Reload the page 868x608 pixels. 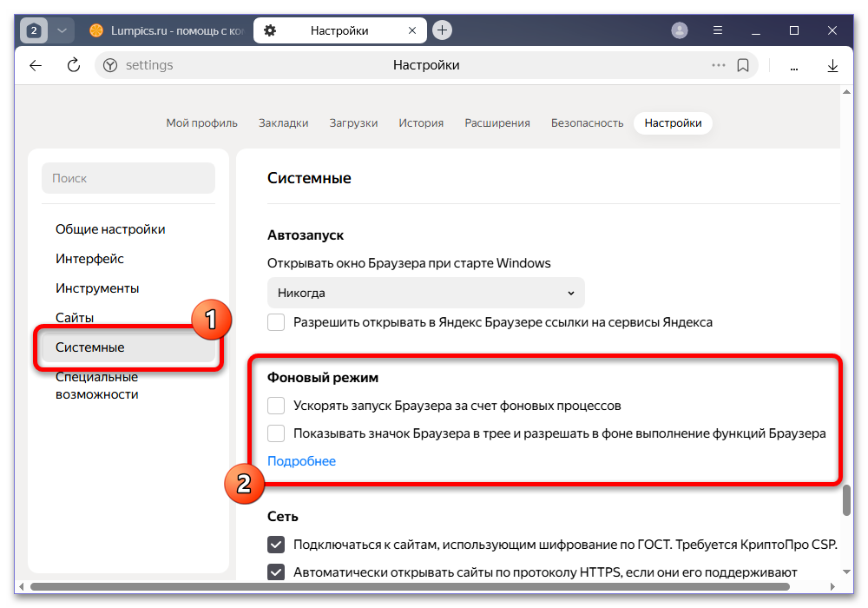[x=74, y=65]
